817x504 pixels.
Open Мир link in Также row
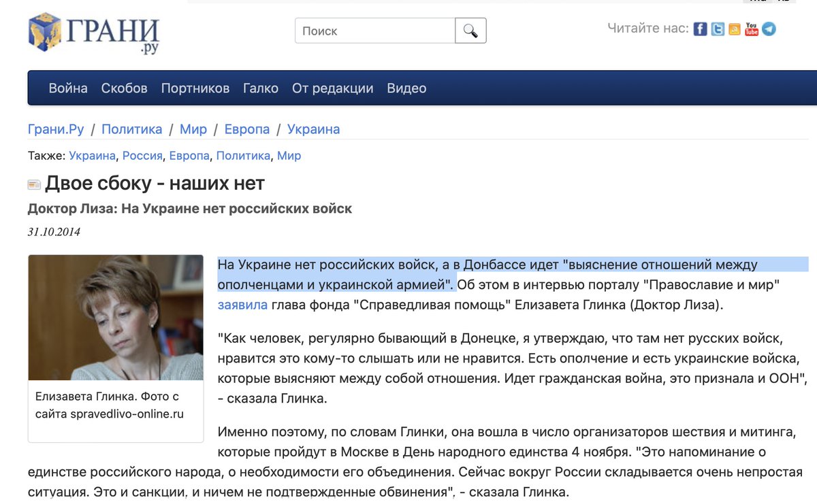point(289,156)
